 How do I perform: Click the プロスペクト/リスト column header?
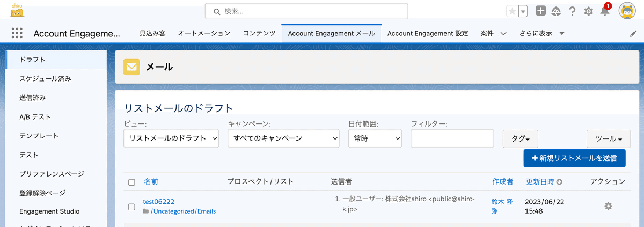click(260, 182)
